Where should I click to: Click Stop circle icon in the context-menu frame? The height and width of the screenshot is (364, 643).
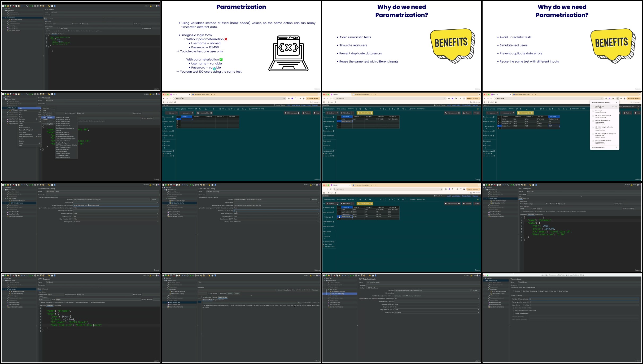[35, 94]
